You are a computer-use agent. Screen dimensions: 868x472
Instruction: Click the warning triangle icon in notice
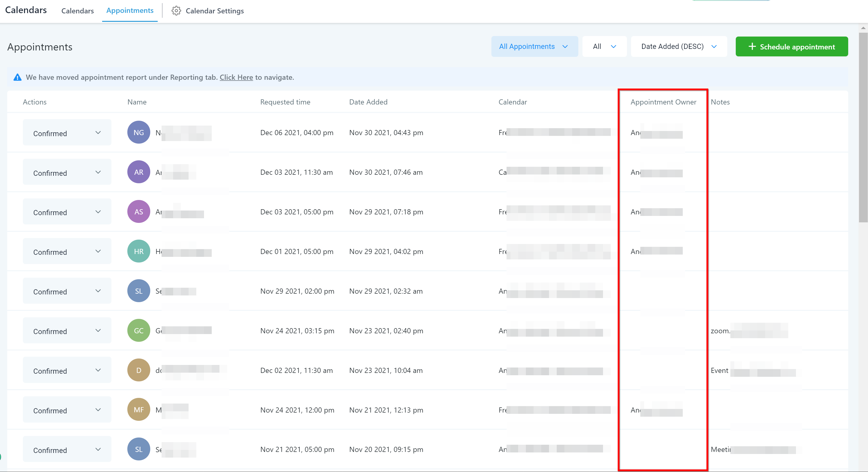pyautogui.click(x=17, y=77)
